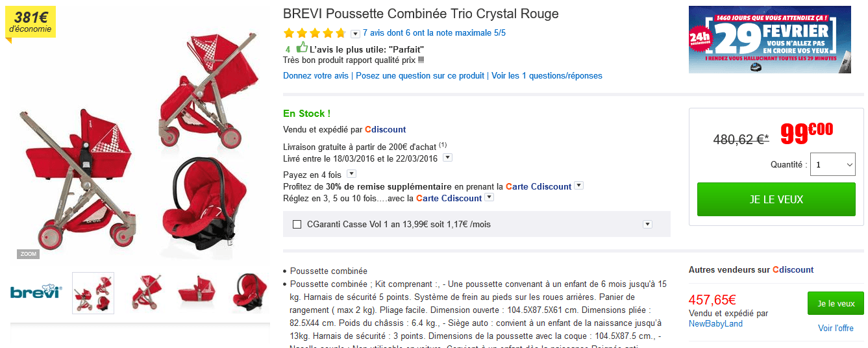
Task: Expand delivery date details arrow
Action: point(447,158)
